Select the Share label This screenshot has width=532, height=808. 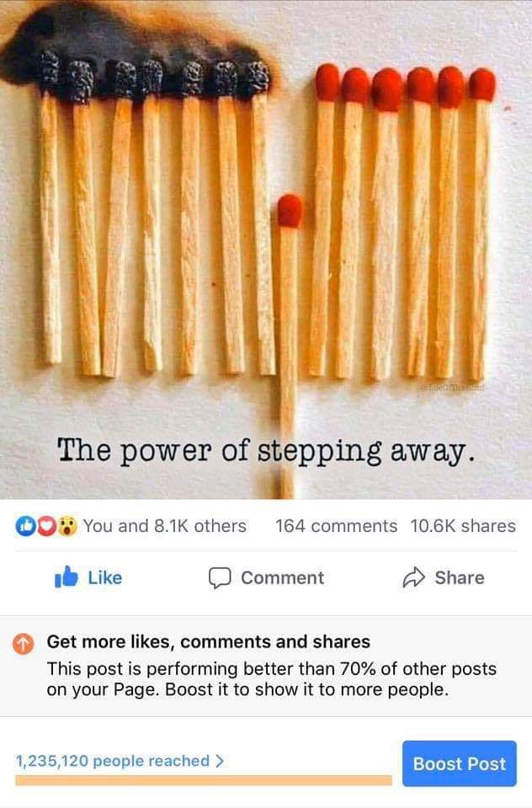[460, 577]
